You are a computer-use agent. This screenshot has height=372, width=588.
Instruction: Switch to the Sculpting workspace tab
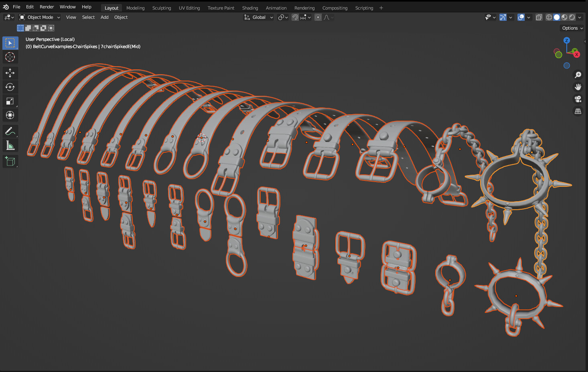click(162, 8)
